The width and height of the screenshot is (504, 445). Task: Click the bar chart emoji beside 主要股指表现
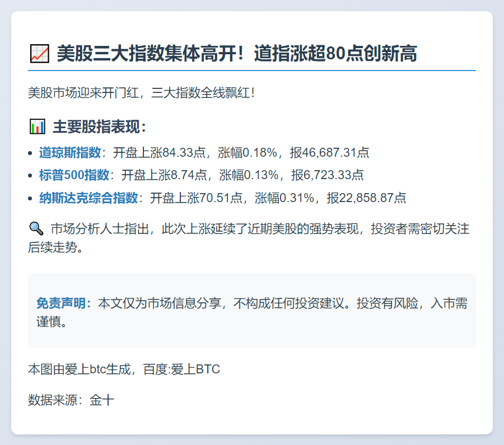[37, 127]
